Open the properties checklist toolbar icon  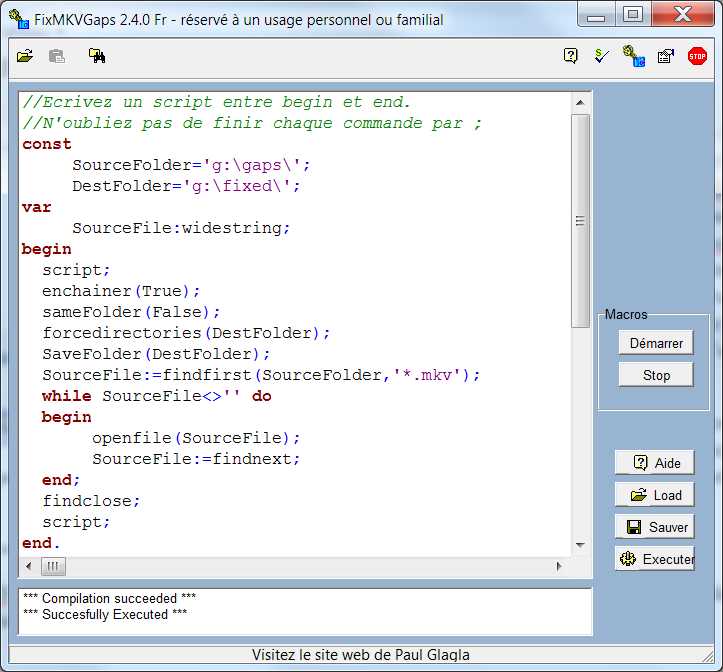click(665, 57)
